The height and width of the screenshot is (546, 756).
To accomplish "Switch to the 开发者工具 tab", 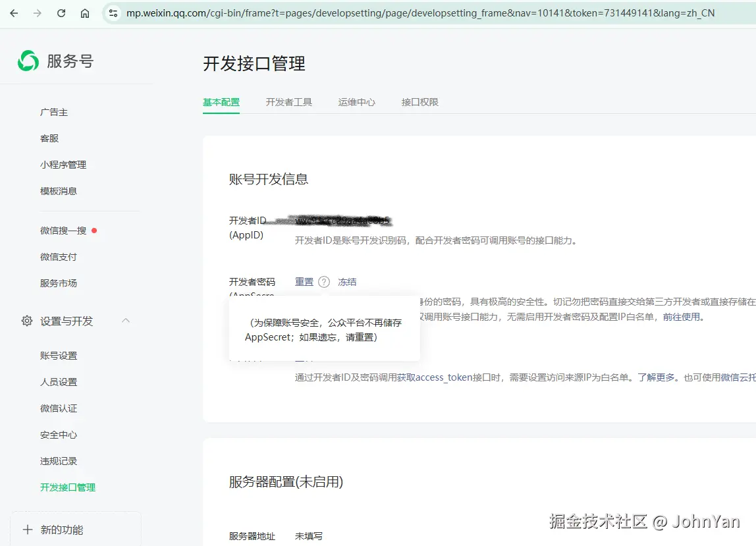I will [289, 102].
